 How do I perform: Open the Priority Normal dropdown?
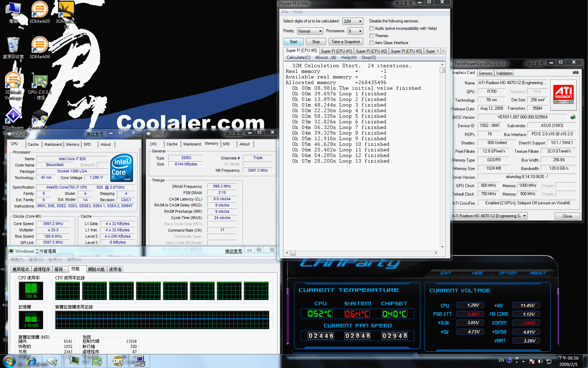[310, 31]
